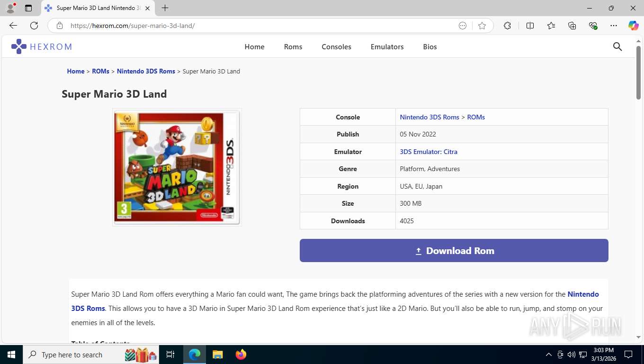This screenshot has height=364, width=644.
Task: Open the Windows Start menu
Action: point(11,355)
